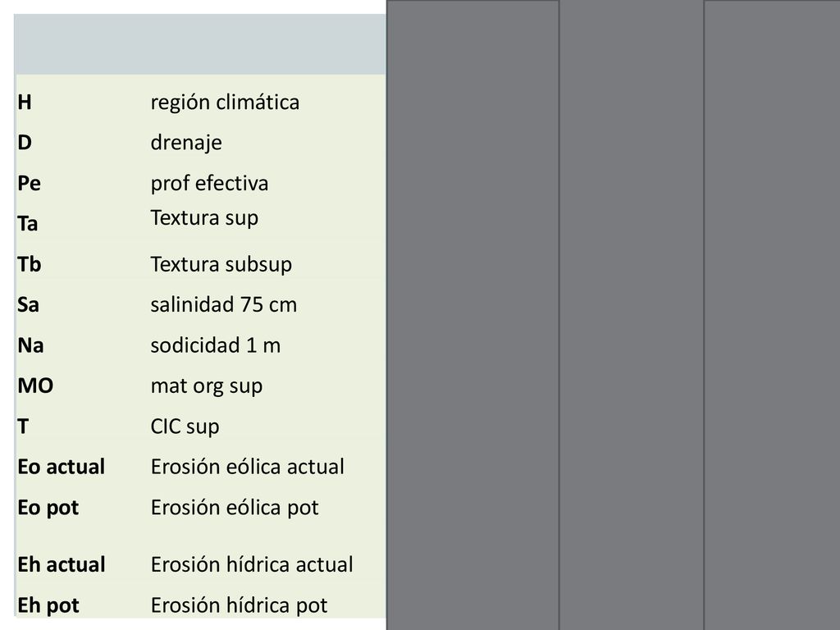Screen dimensions: 840x630
Task: Select 'Erosión eólica pot' text
Action: (x=235, y=508)
